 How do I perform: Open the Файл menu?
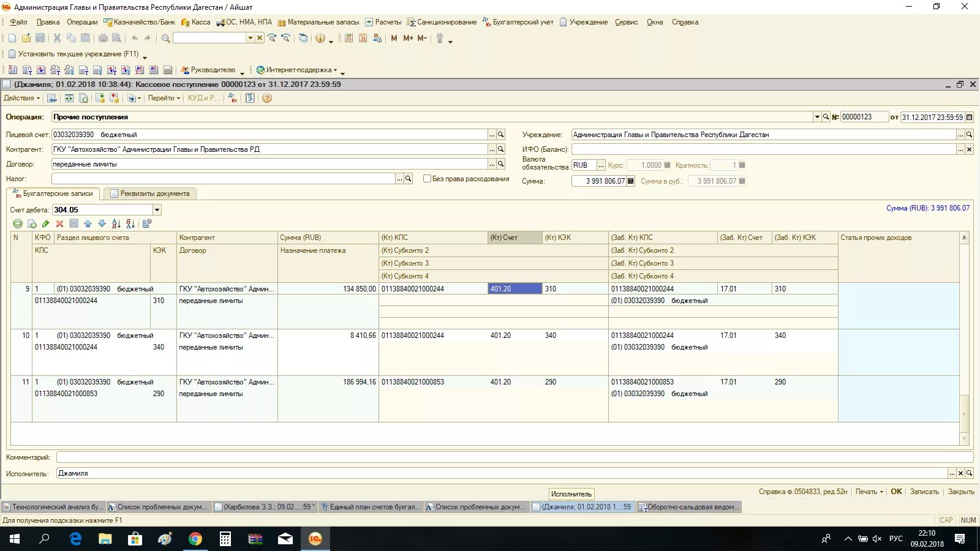point(18,22)
